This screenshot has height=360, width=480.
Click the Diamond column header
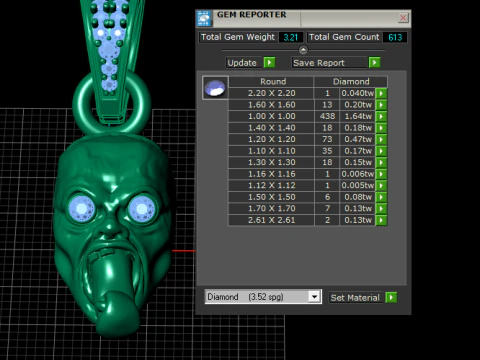[x=351, y=82]
